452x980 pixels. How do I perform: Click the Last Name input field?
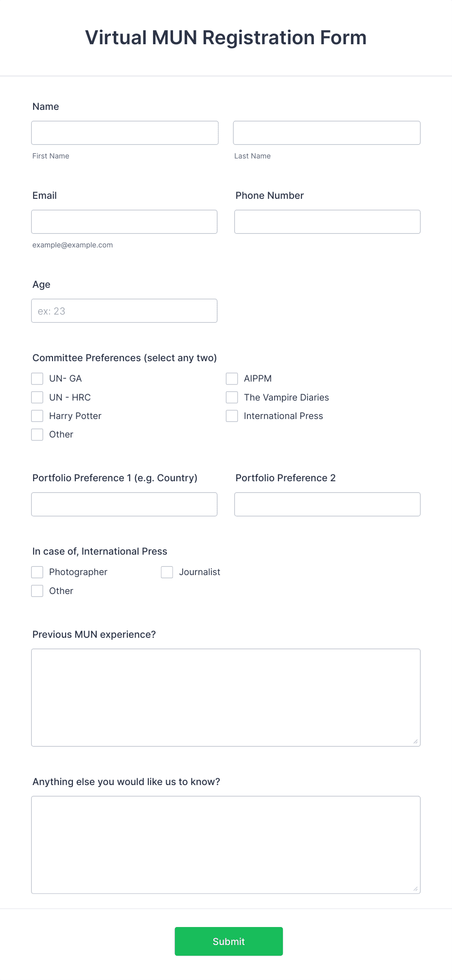[x=327, y=132]
